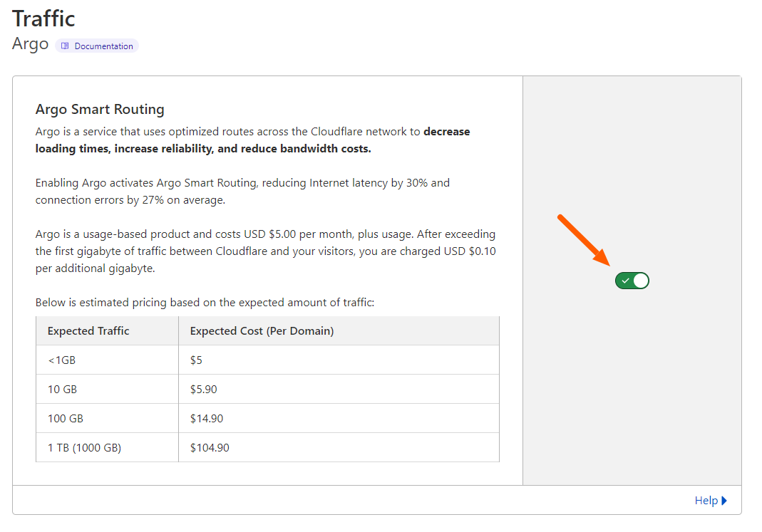762x532 pixels.
Task: Click the $5.90 cost cell
Action: pos(204,390)
